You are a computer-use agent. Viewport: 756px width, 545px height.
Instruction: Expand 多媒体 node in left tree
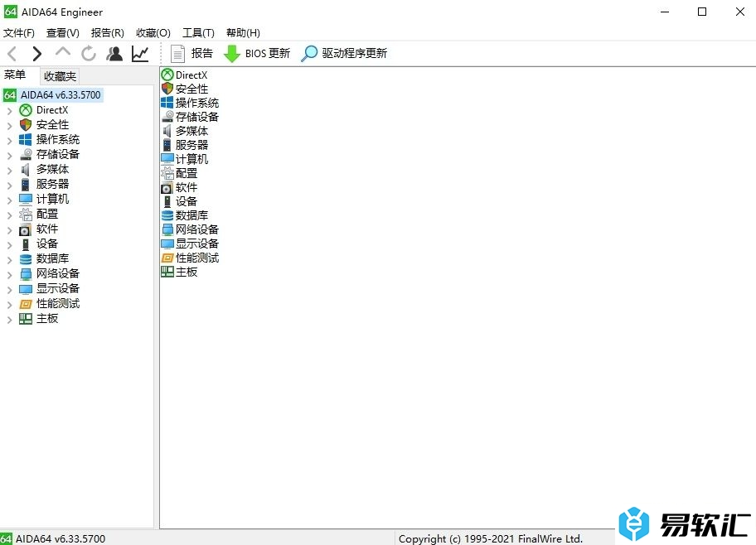click(10, 170)
